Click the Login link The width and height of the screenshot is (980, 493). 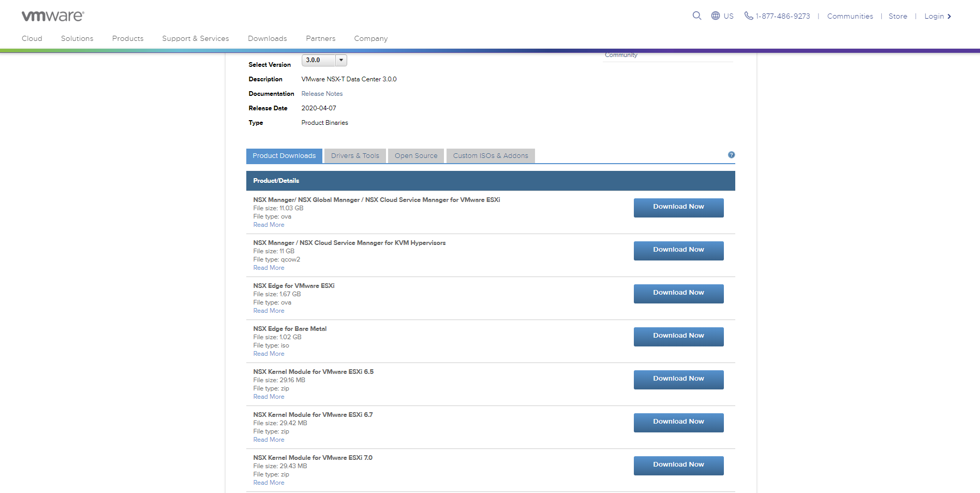pos(938,16)
